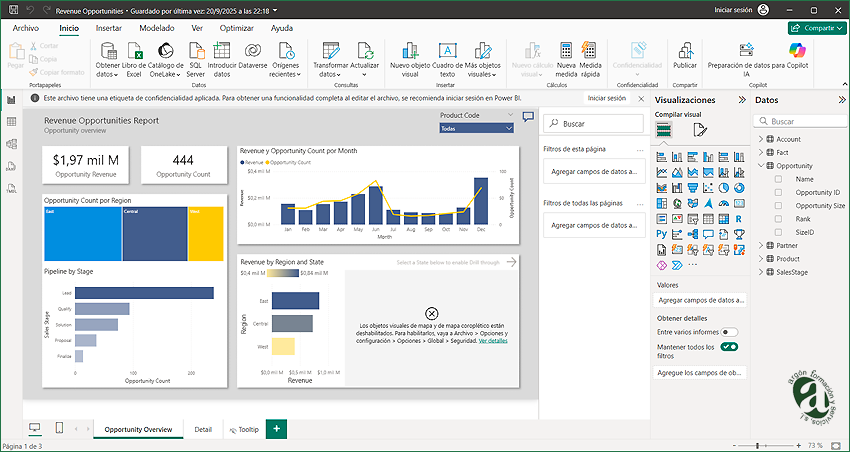The height and width of the screenshot is (452, 850).
Task: Select the donut chart visualization
Action: click(x=739, y=188)
